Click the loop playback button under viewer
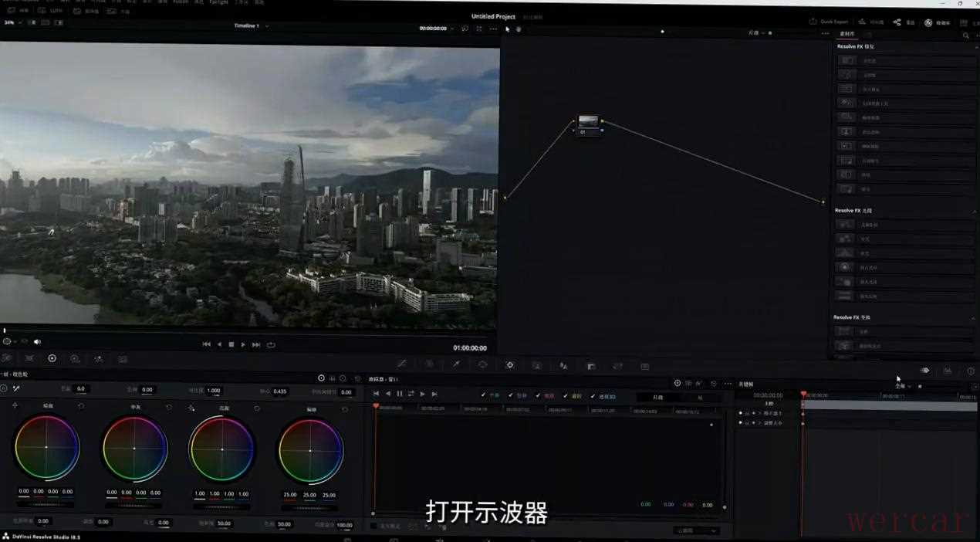Viewport: 980px width, 542px height. (271, 344)
